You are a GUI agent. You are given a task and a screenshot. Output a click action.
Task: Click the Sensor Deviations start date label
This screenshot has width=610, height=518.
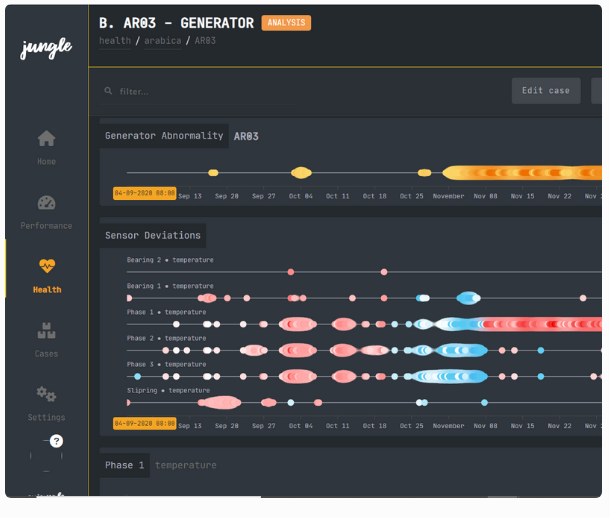[x=145, y=424]
